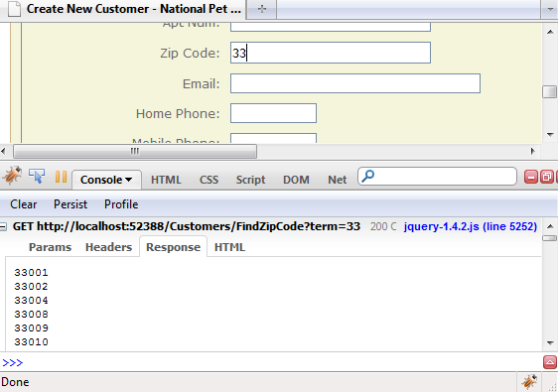Click the horizontal scroll right arrow
This screenshot has width=558, height=392.
pos(533,151)
